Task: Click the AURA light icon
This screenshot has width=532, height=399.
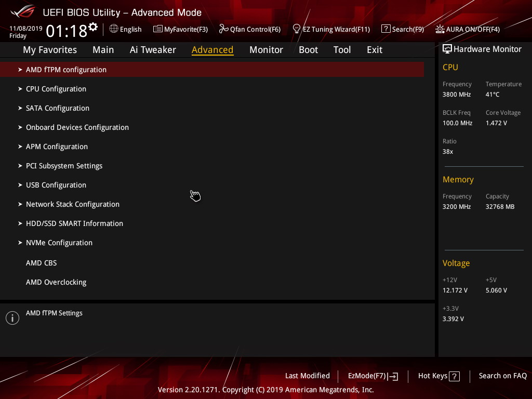Action: click(x=440, y=29)
